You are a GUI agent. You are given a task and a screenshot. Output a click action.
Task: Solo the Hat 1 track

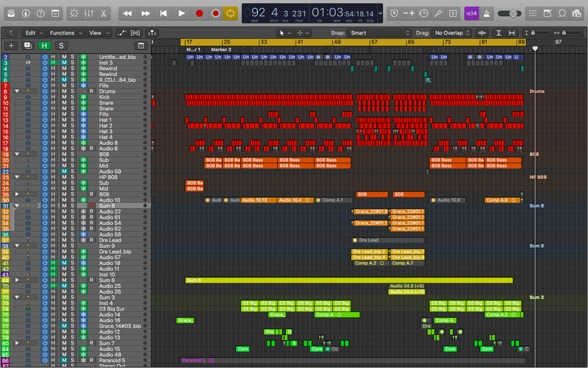(x=72, y=120)
